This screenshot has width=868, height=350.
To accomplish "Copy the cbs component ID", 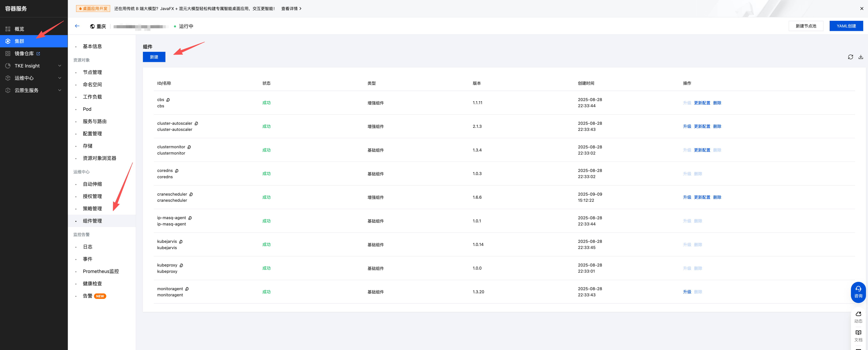I will [x=168, y=100].
